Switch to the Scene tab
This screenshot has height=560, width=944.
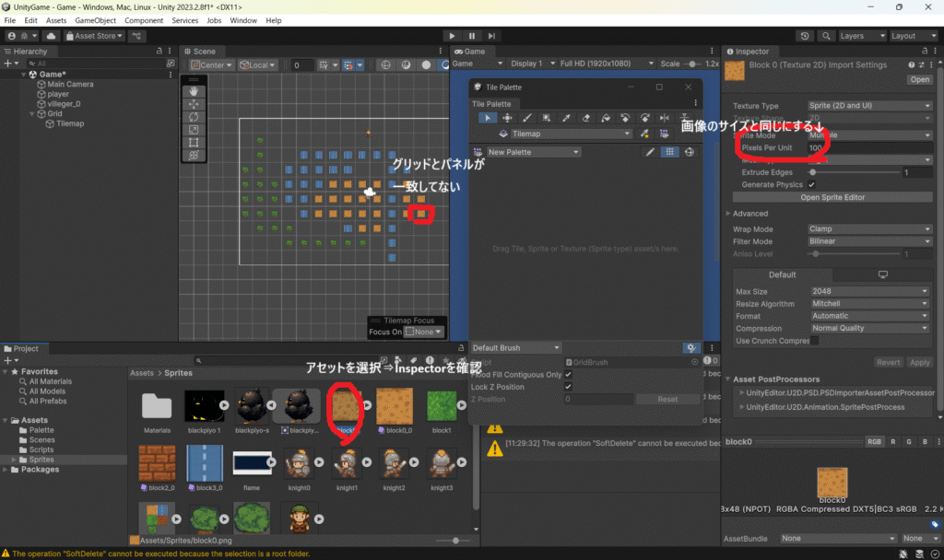pyautogui.click(x=200, y=52)
